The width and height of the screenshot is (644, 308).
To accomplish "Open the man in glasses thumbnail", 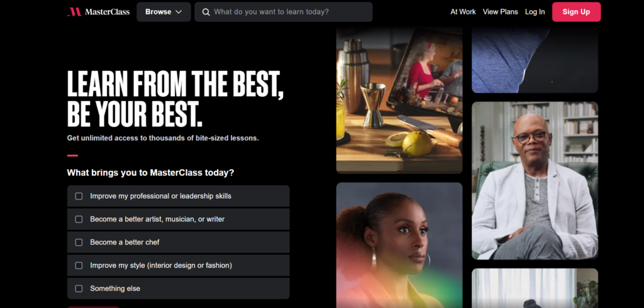I will coord(535,180).
